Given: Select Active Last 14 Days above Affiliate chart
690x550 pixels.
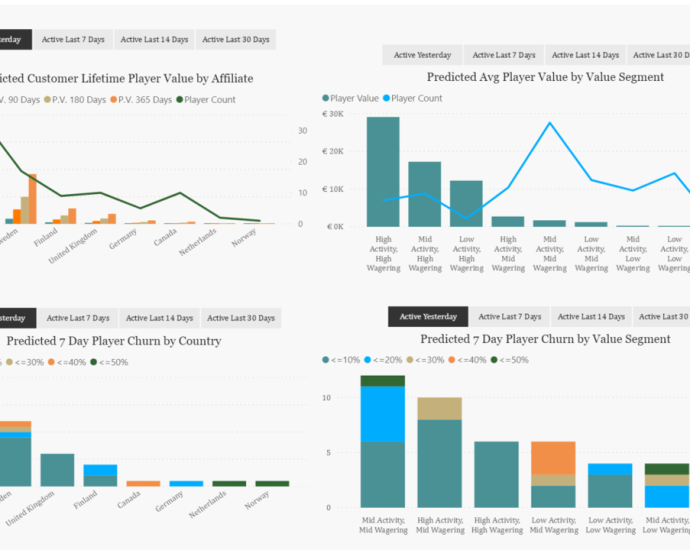Looking at the screenshot, I should click(x=154, y=39).
